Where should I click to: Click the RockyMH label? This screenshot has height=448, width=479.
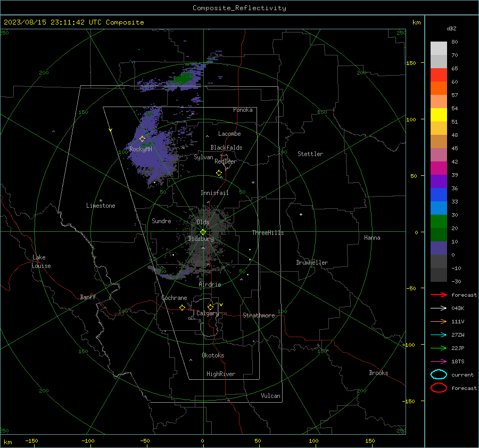pyautogui.click(x=141, y=149)
